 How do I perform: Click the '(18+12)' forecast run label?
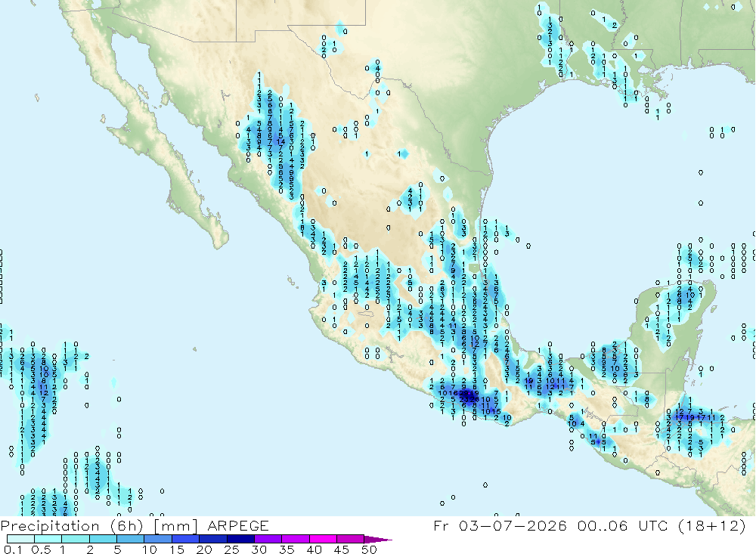(x=711, y=525)
